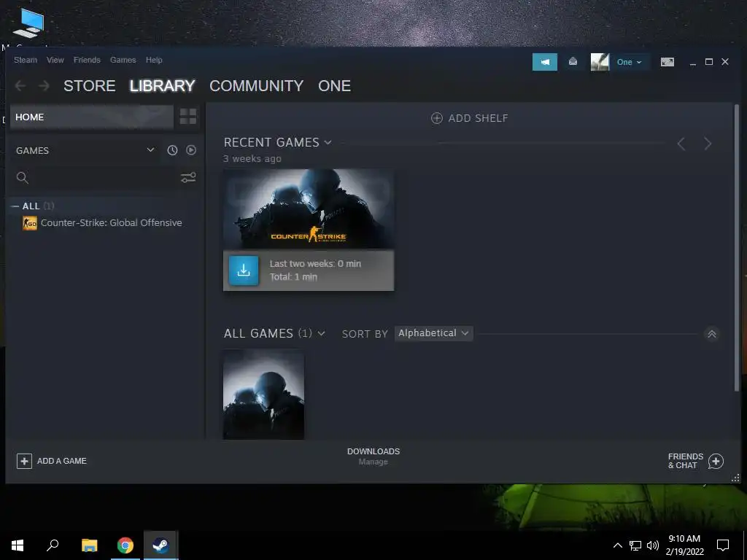Open the Friends menu
The width and height of the screenshot is (747, 560).
click(x=87, y=60)
